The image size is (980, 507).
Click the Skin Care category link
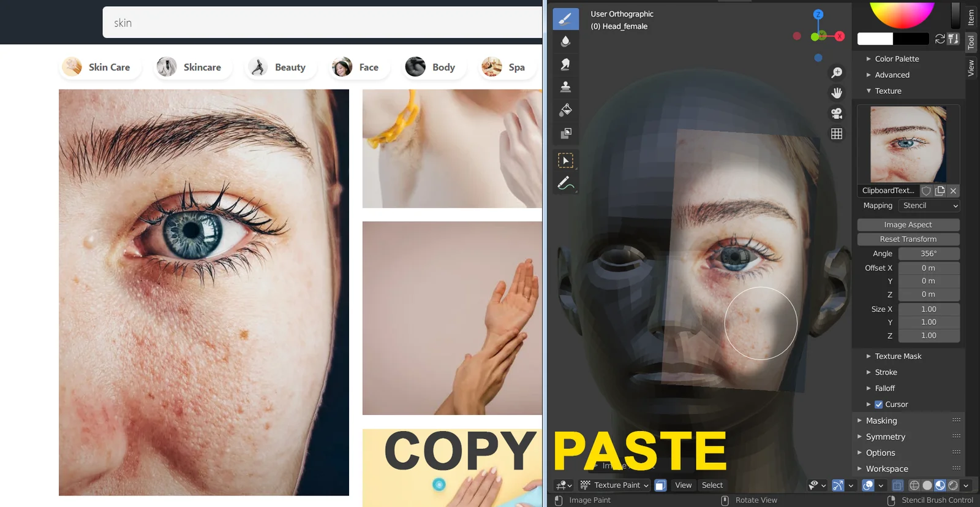(99, 67)
